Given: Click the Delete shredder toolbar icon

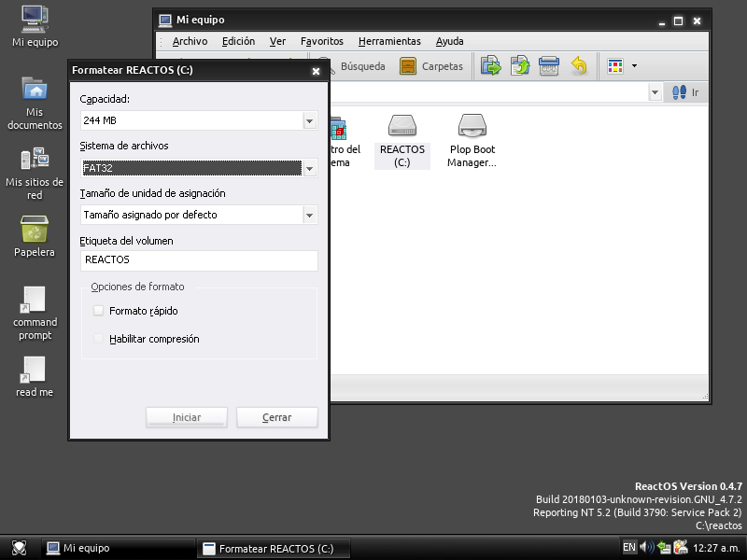Looking at the screenshot, I should coord(549,65).
